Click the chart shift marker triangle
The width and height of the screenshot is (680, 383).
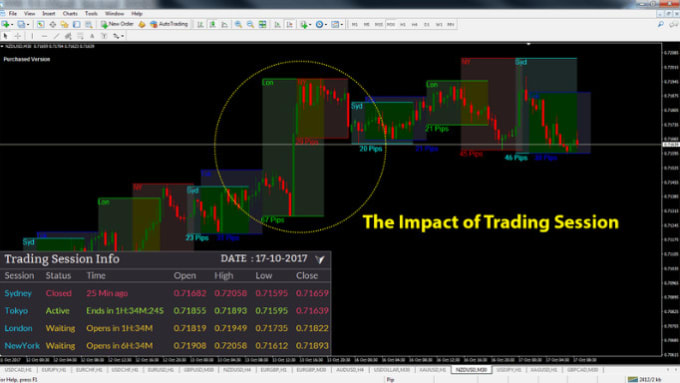tap(528, 44)
